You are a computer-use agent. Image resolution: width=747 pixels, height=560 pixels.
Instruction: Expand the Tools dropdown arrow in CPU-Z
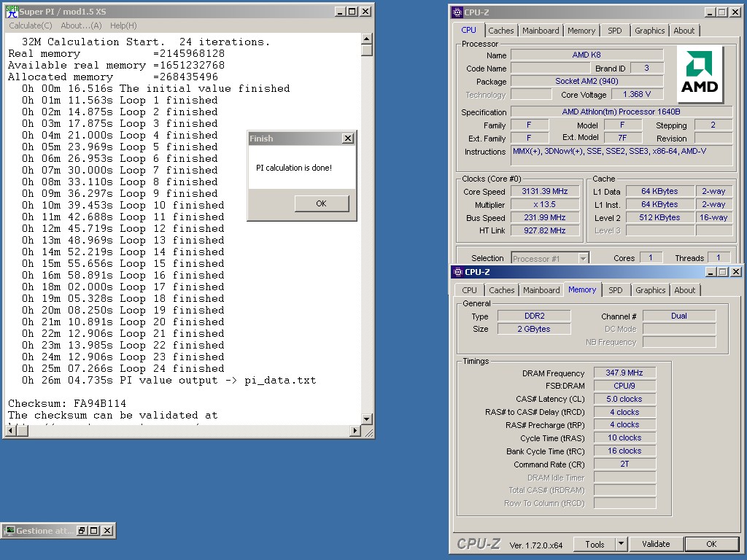click(x=621, y=544)
